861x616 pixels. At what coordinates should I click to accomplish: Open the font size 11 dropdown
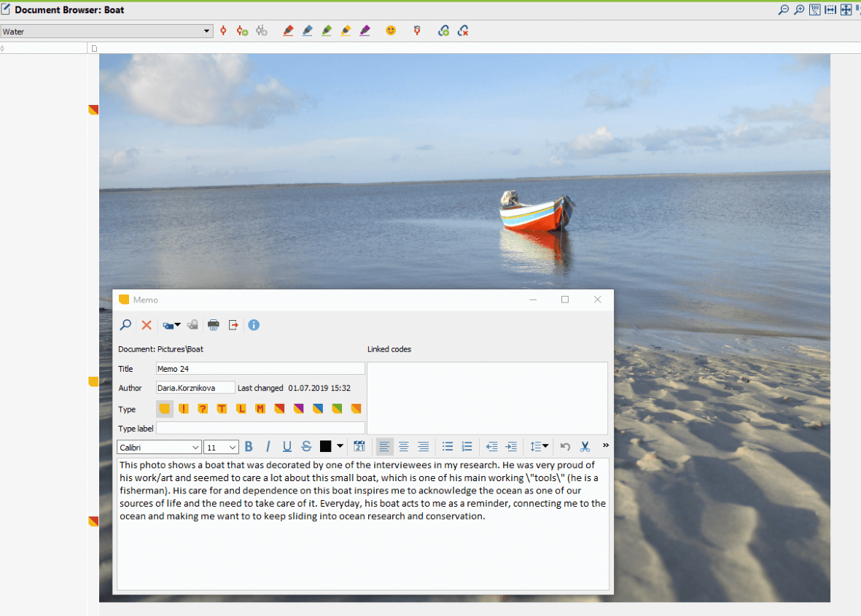coord(233,448)
